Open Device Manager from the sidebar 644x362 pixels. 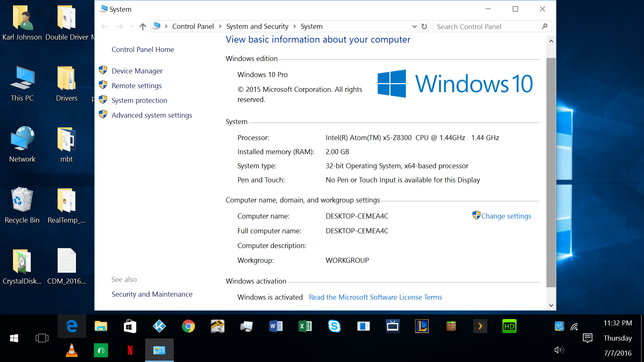pos(137,71)
